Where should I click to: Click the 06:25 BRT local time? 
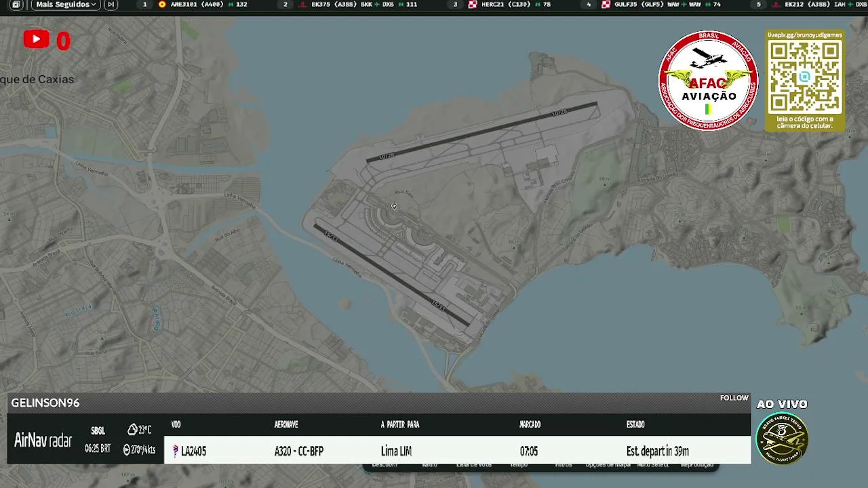(x=98, y=449)
